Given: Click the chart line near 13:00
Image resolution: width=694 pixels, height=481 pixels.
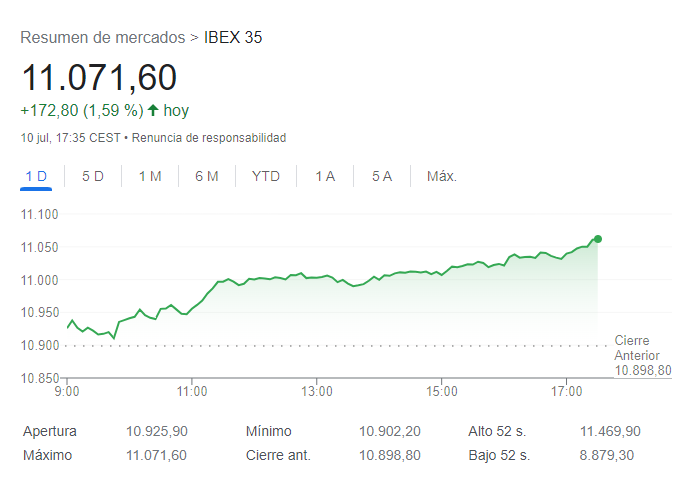Looking at the screenshot, I should 317,276.
